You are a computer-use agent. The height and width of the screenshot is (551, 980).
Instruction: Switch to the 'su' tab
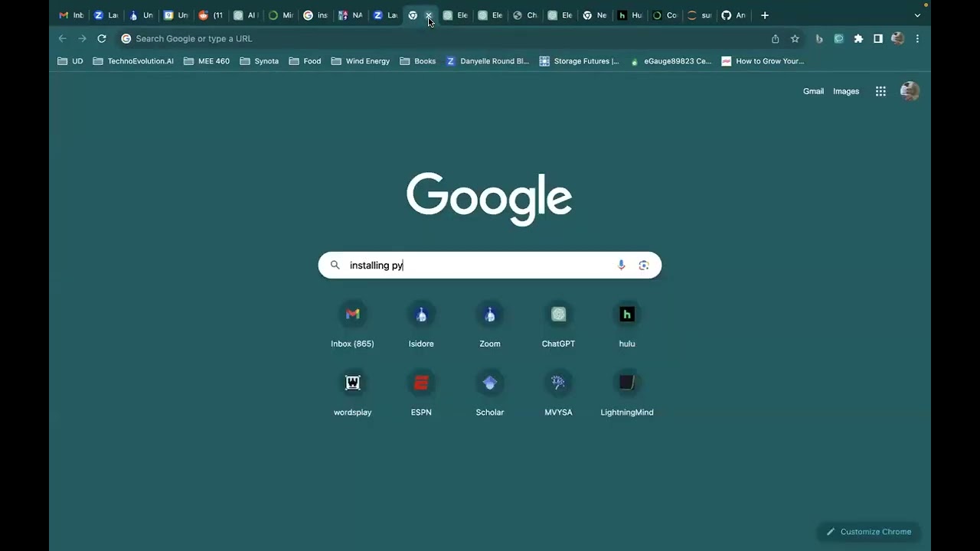click(699, 15)
